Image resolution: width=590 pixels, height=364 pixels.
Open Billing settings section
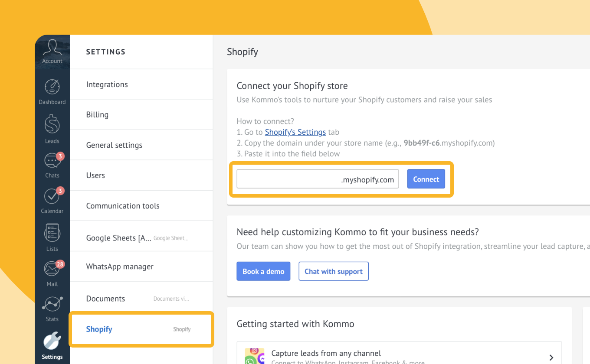(141, 115)
